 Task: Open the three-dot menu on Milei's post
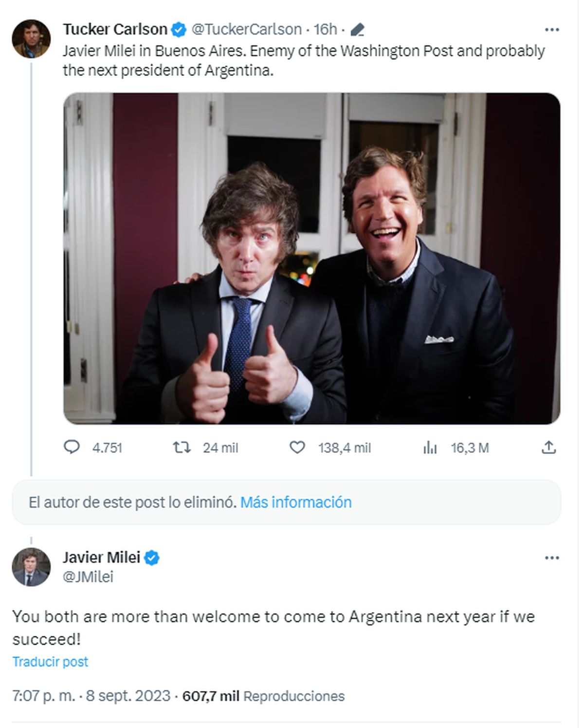pos(552,558)
